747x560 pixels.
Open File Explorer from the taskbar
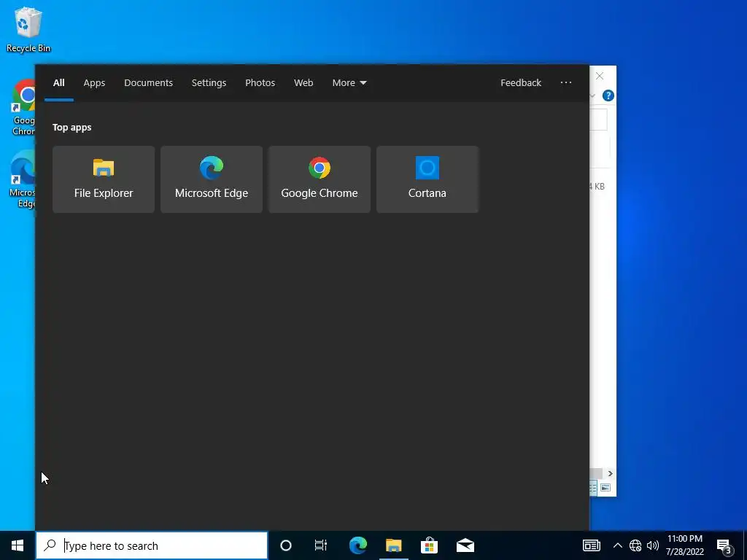[x=393, y=545]
